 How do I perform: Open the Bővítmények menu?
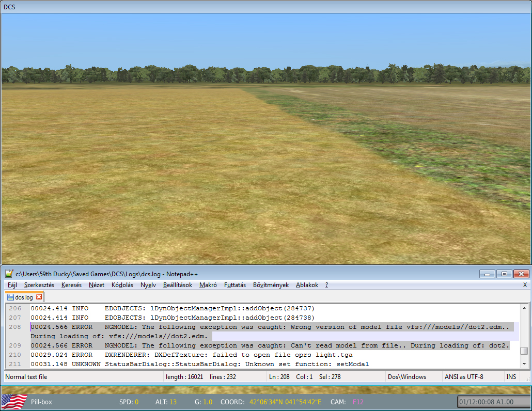tap(271, 285)
